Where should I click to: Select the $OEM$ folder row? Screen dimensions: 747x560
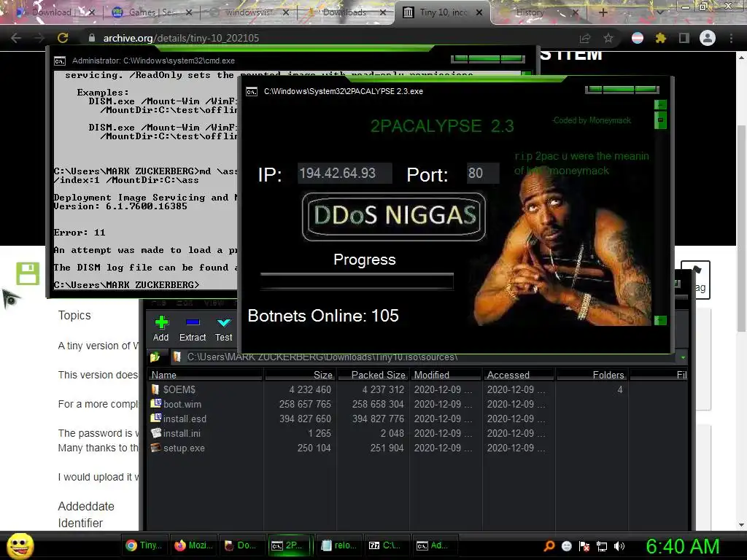(x=418, y=389)
